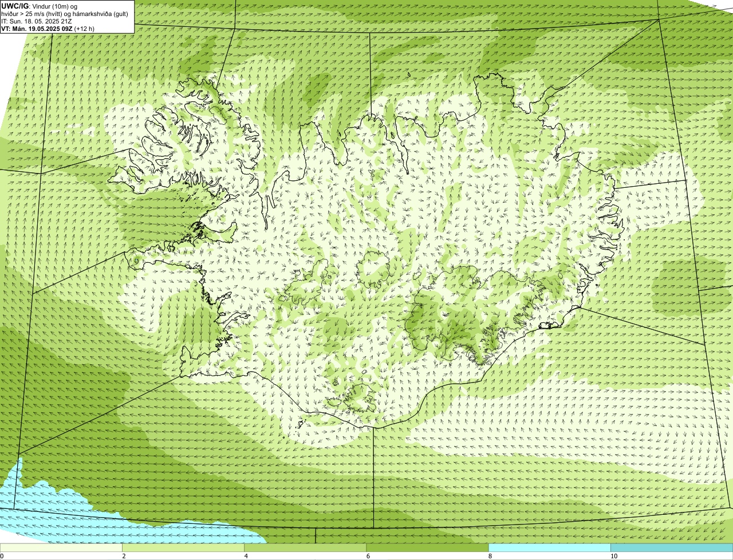The image size is (733, 560).
Task: Click the teal segment above 10 on scale
Action: point(672,547)
